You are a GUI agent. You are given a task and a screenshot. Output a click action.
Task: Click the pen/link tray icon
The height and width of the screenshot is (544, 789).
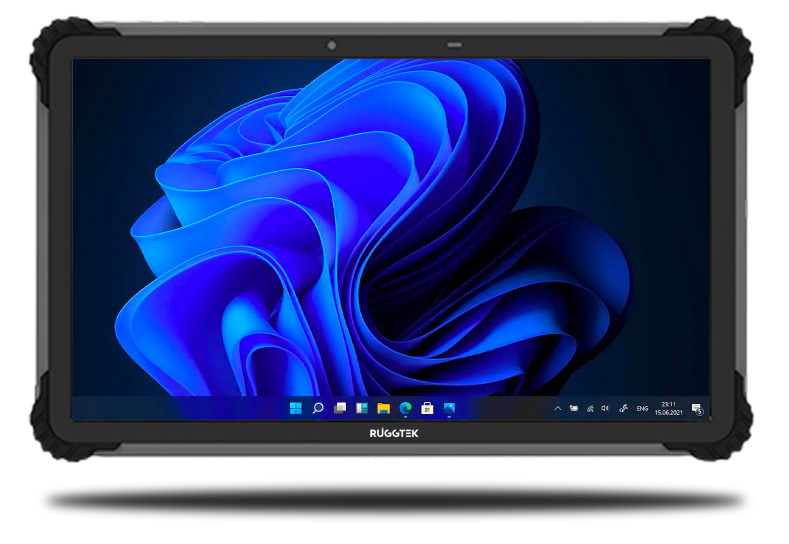coord(623,408)
